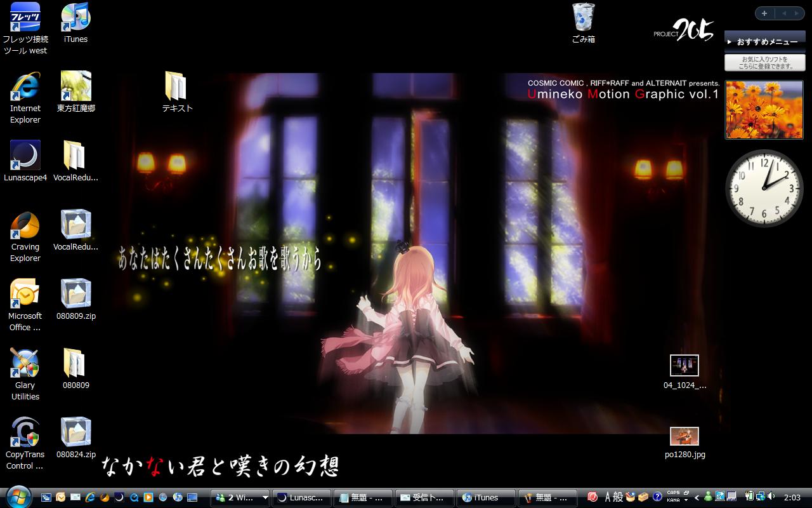Image resolution: width=812 pixels, height=508 pixels.
Task: Open the VocalRedu... folder icon
Action: (x=75, y=161)
